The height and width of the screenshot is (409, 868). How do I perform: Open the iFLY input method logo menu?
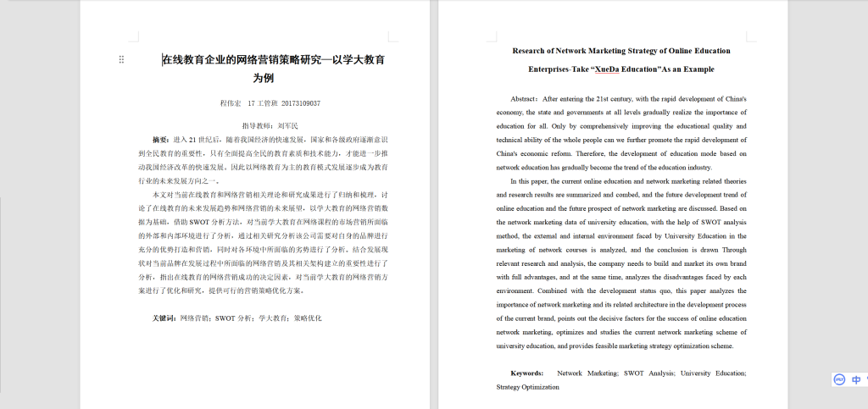tap(839, 379)
